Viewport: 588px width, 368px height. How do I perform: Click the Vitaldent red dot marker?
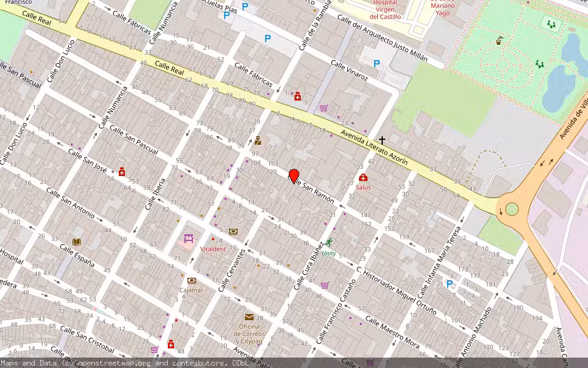213,239
